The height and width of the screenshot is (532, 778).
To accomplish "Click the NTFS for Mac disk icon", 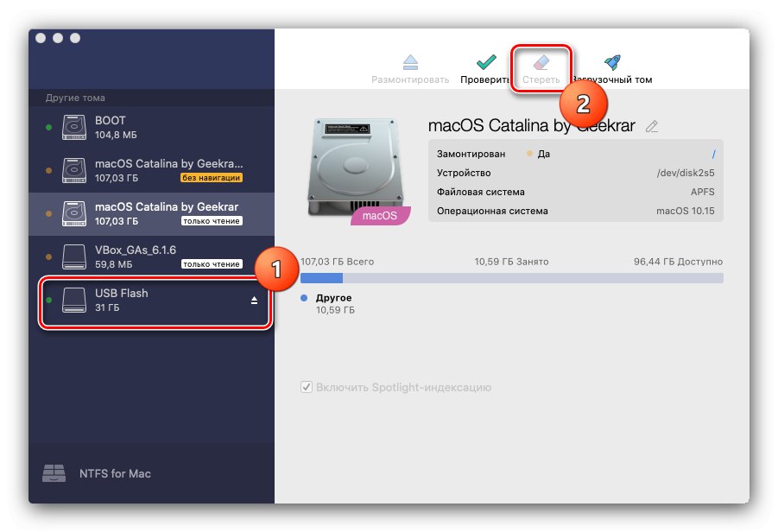I will tap(54, 473).
